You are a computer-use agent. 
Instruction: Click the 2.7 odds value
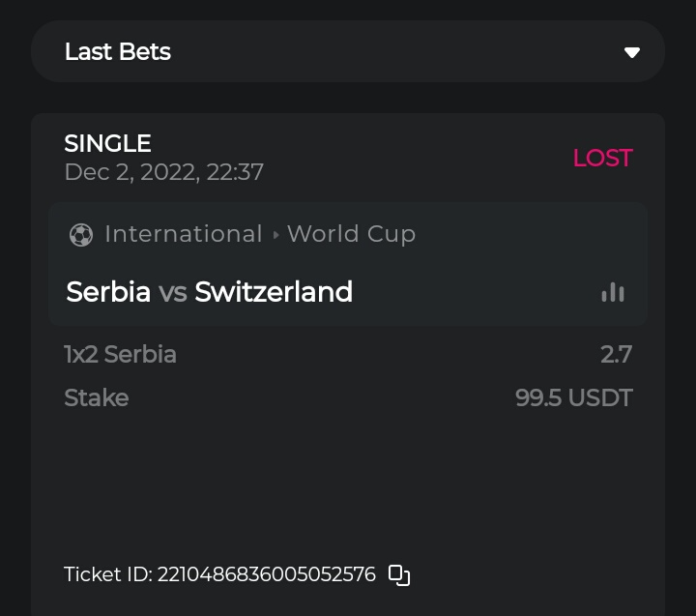(x=616, y=355)
